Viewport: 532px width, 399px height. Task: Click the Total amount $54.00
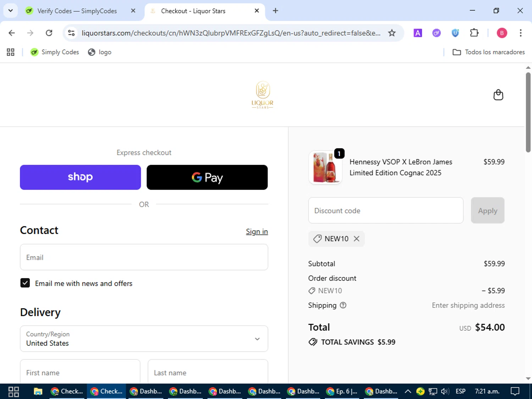490,327
